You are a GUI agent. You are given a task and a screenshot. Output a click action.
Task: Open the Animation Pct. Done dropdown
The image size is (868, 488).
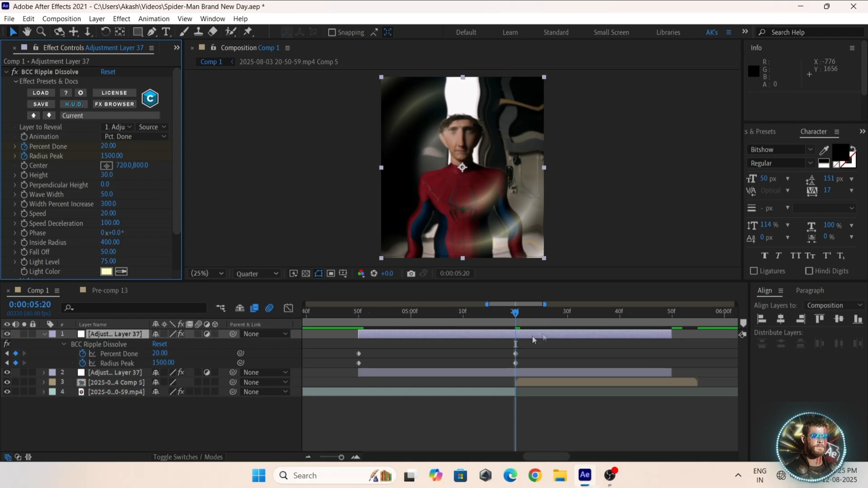tap(135, 137)
